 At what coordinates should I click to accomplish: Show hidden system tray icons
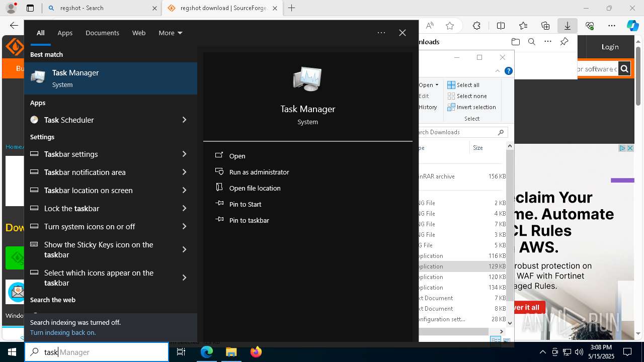point(542,352)
